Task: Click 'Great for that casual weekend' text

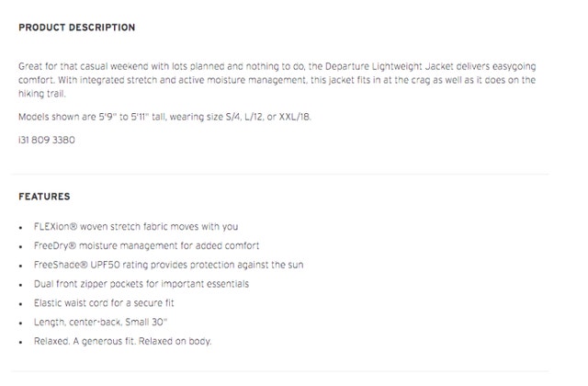Action: click(x=84, y=66)
